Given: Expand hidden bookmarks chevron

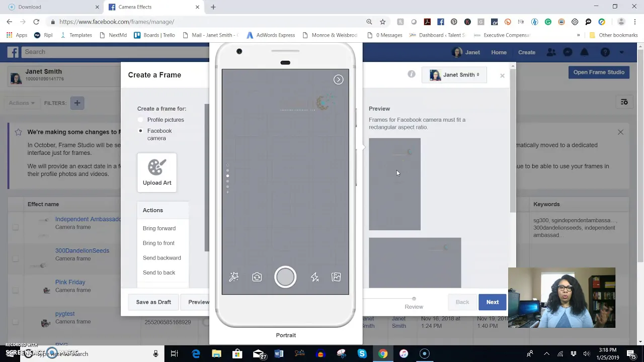Looking at the screenshot, I should (578, 35).
